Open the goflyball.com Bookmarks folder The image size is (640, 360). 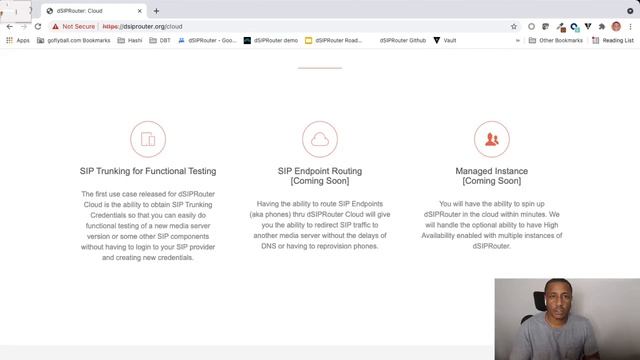(73, 40)
